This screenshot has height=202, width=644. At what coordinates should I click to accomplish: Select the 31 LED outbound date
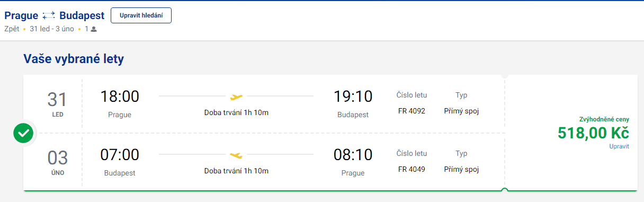tap(56, 104)
